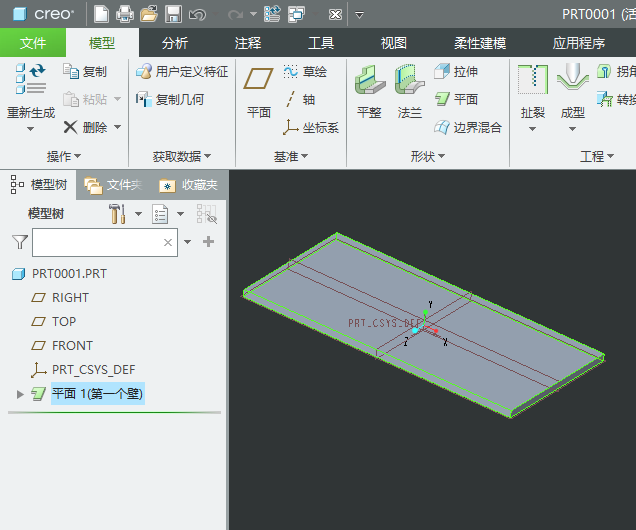This screenshot has width=636, height=530.
Task: Click the 平整 flat wall tool
Action: [369, 92]
